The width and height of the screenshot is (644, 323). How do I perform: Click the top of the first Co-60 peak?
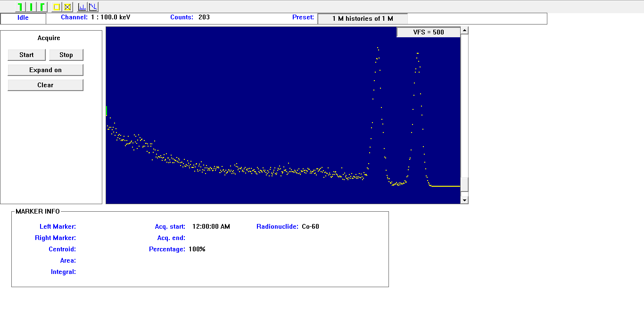click(378, 48)
